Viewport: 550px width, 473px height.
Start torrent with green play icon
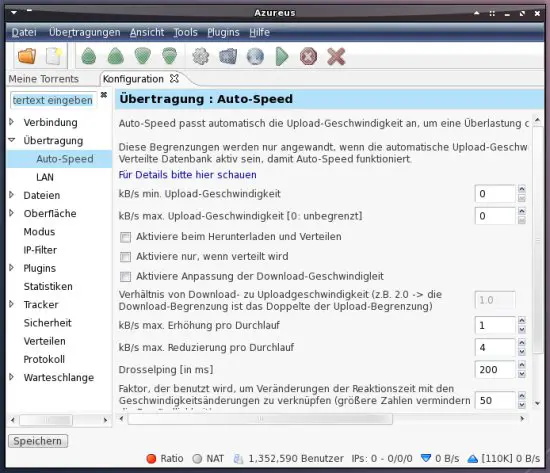pos(282,56)
